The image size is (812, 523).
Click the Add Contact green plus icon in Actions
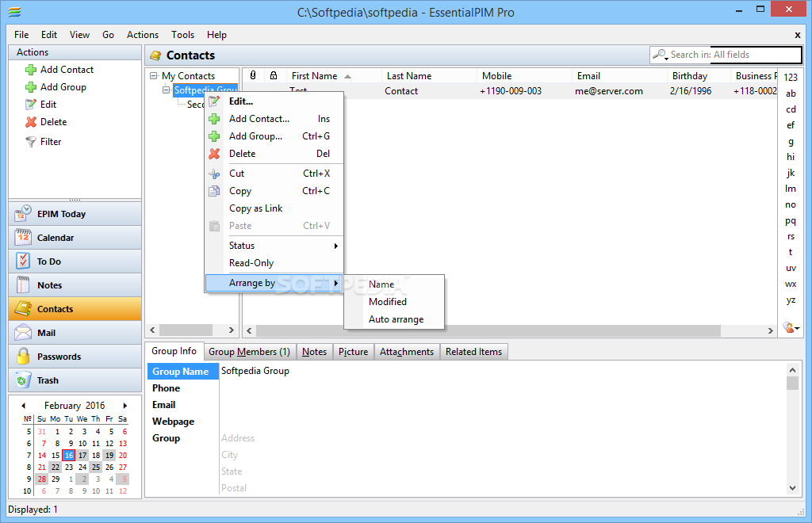(31, 70)
